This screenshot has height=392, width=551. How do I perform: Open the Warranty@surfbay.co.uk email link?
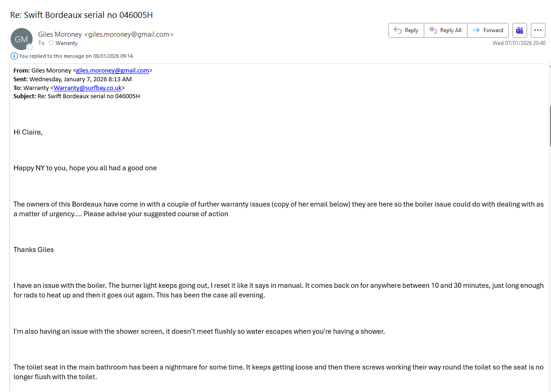click(x=88, y=88)
